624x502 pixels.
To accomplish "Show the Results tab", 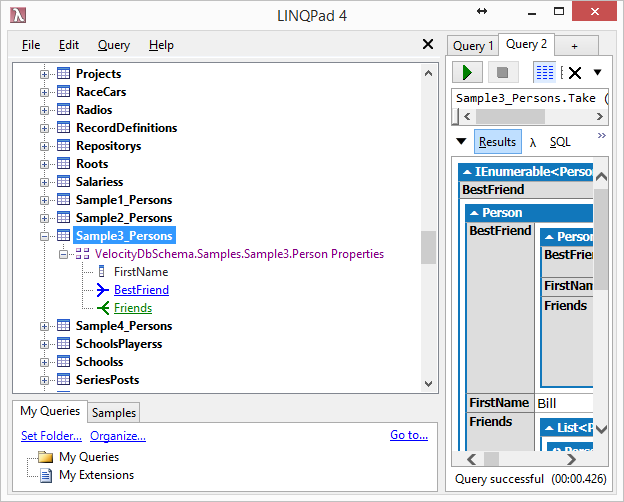I will (497, 142).
